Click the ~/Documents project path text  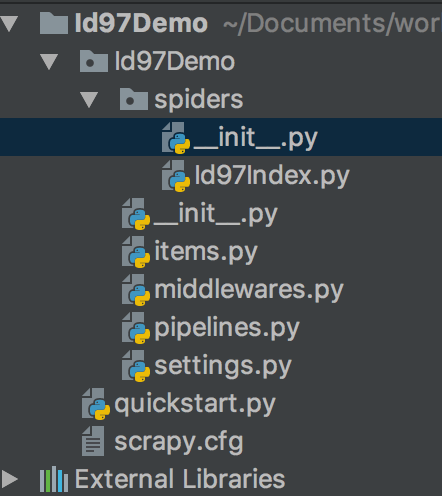pos(332,24)
